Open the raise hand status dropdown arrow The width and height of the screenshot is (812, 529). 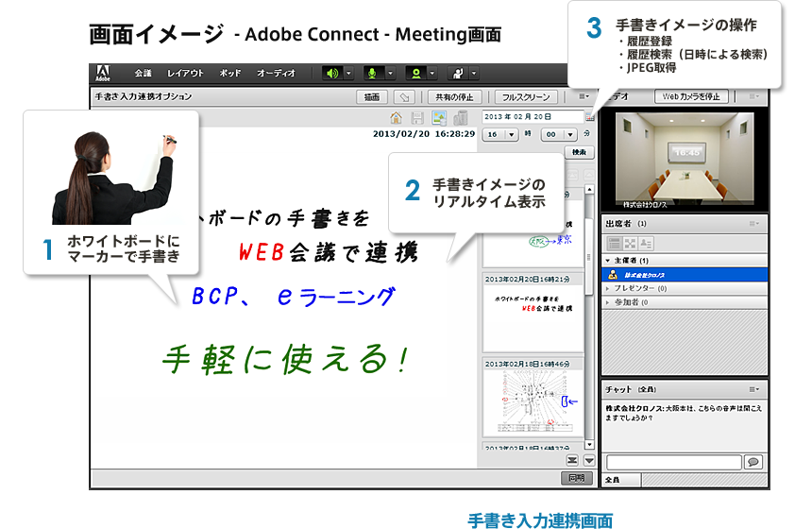(x=474, y=74)
